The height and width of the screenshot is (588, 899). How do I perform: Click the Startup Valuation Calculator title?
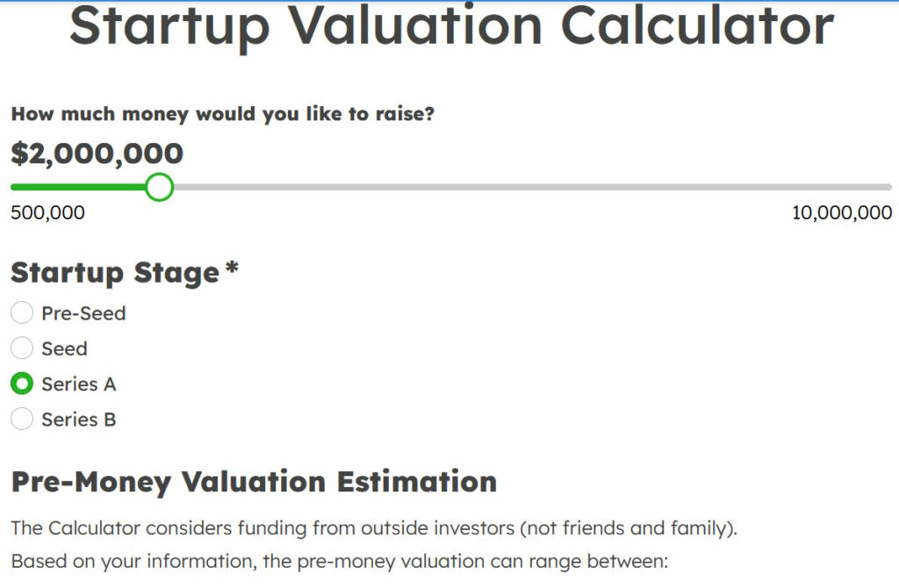click(x=450, y=25)
